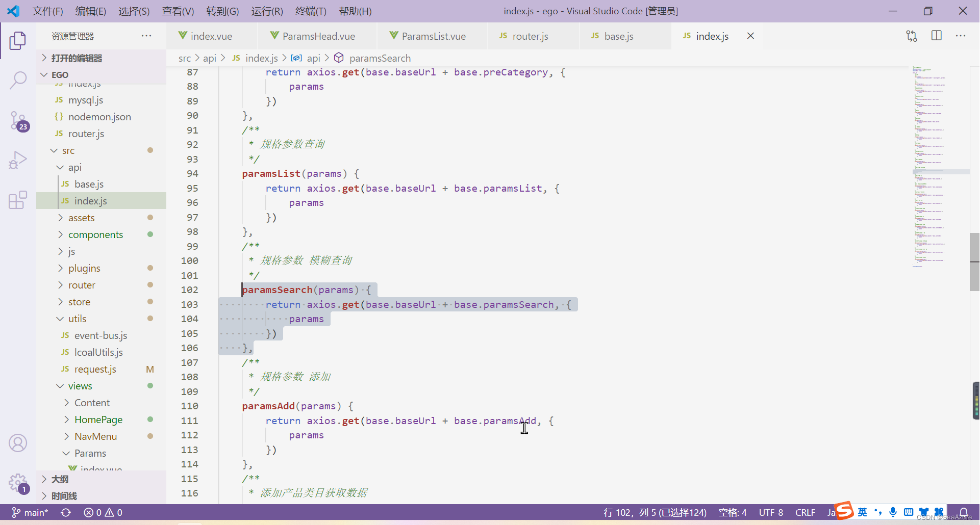
Task: Click the Sogou input method S icon
Action: point(844,511)
